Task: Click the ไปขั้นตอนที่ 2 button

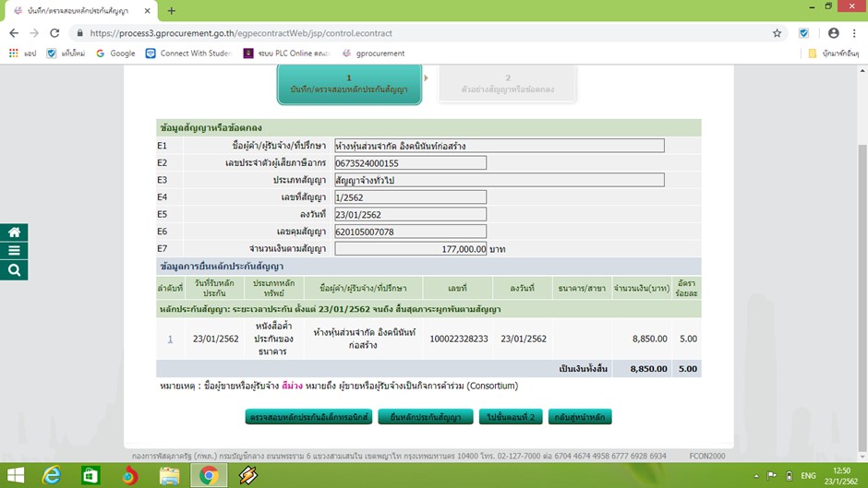Action: 509,417
